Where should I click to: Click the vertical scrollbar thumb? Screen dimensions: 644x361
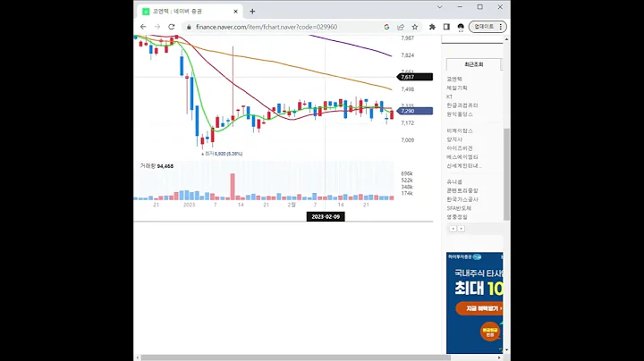point(506,174)
